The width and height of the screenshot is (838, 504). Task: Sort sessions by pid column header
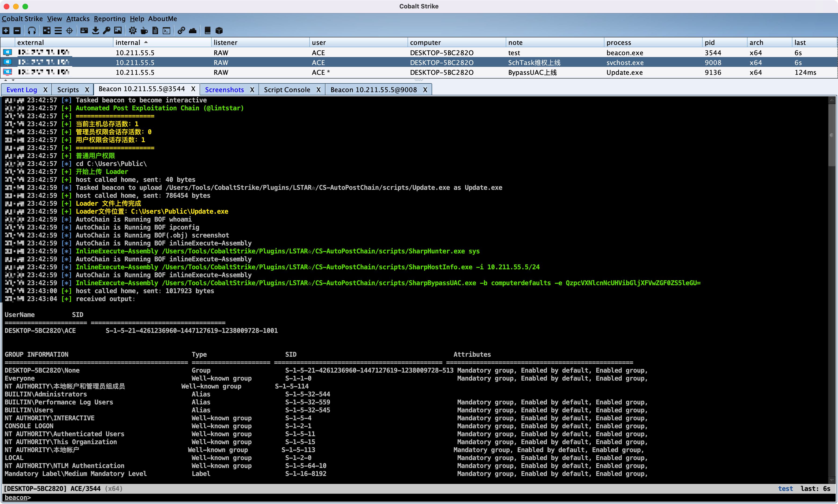pyautogui.click(x=710, y=43)
